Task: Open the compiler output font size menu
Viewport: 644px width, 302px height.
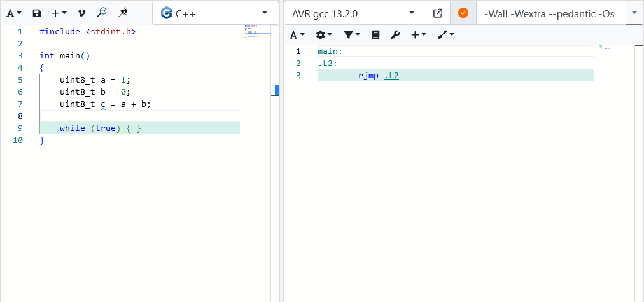Action: pyautogui.click(x=297, y=35)
